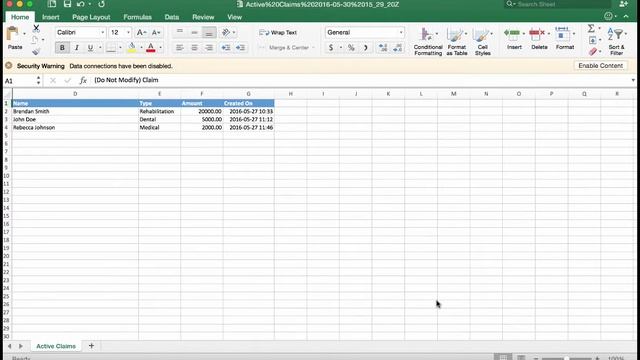Align text to the right
Screen dimensions: 640x360
209,48
